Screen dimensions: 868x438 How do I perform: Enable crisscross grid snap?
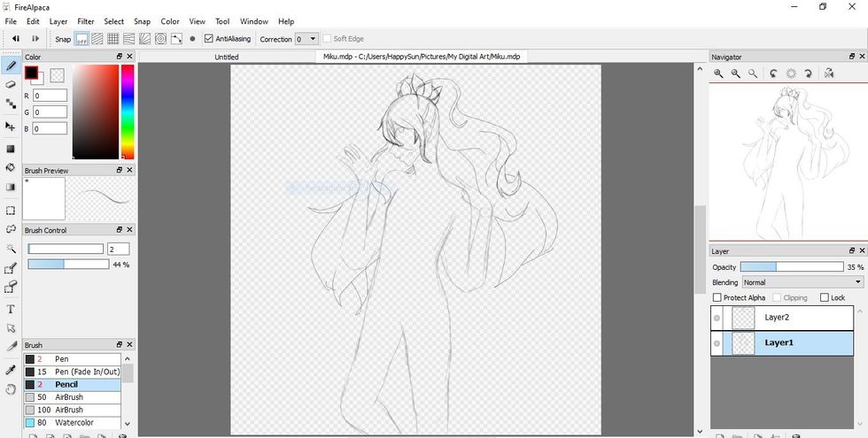click(x=113, y=39)
